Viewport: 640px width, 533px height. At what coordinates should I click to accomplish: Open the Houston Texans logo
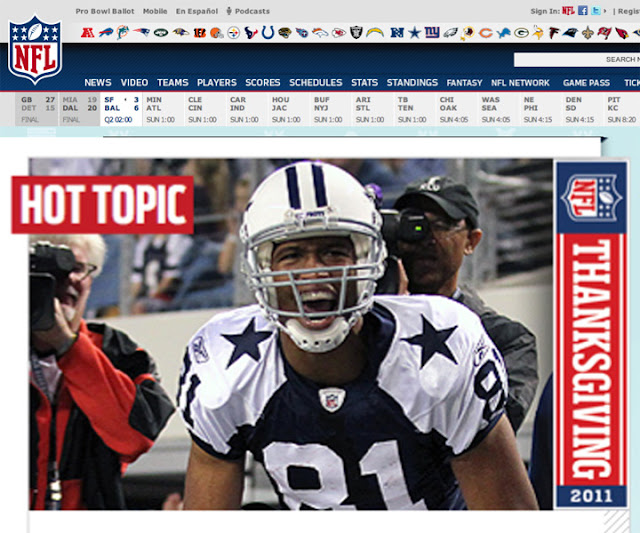[x=251, y=33]
